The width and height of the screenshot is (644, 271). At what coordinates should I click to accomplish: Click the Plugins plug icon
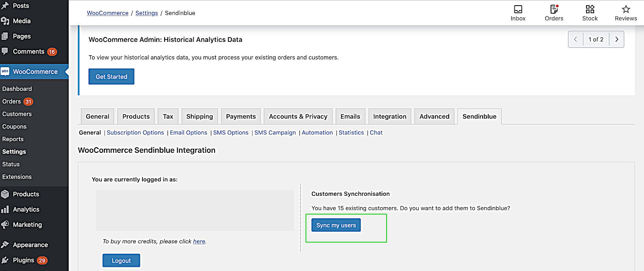point(5,260)
